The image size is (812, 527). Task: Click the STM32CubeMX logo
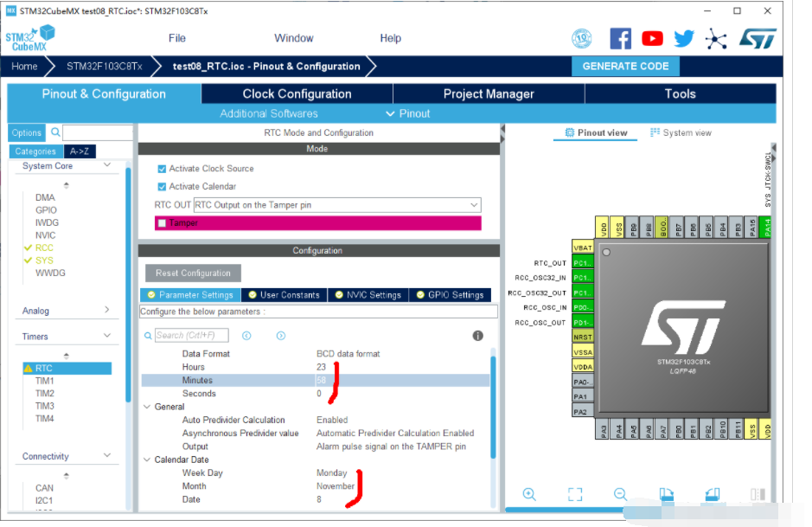coord(30,38)
